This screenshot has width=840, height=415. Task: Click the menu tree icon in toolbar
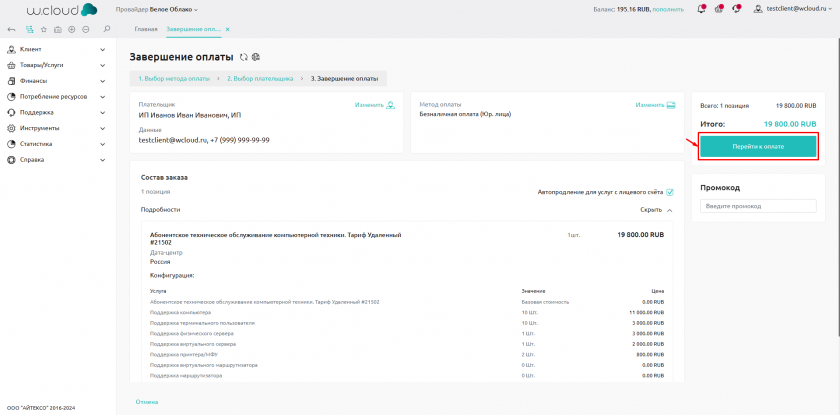(29, 29)
